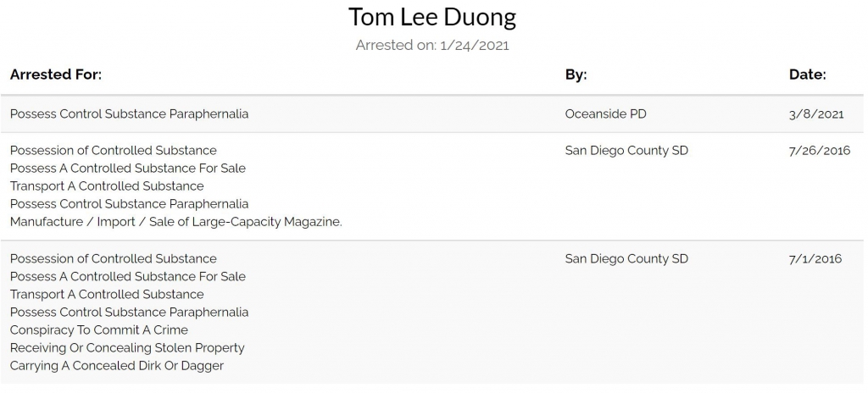
Task: Click 'Possess A Controlled Substance For Sale' in the 7/1/2016 row
Action: click(127, 276)
